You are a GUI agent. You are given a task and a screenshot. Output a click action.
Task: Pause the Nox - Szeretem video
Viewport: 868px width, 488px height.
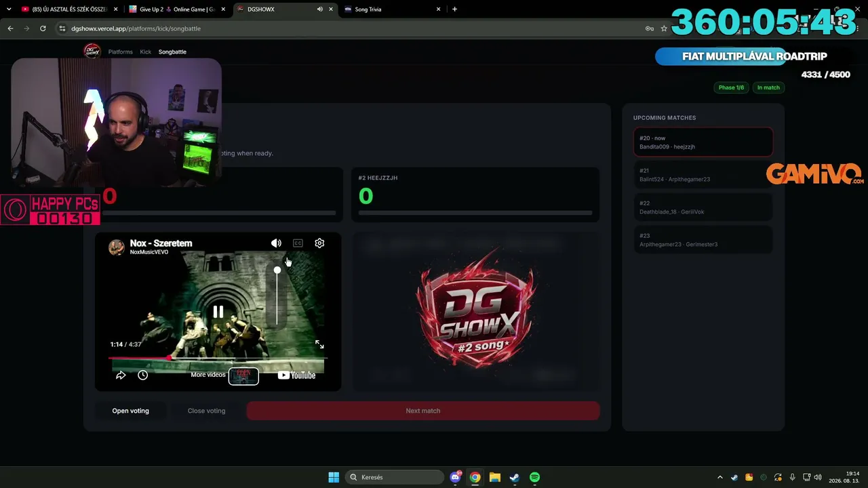tap(218, 312)
